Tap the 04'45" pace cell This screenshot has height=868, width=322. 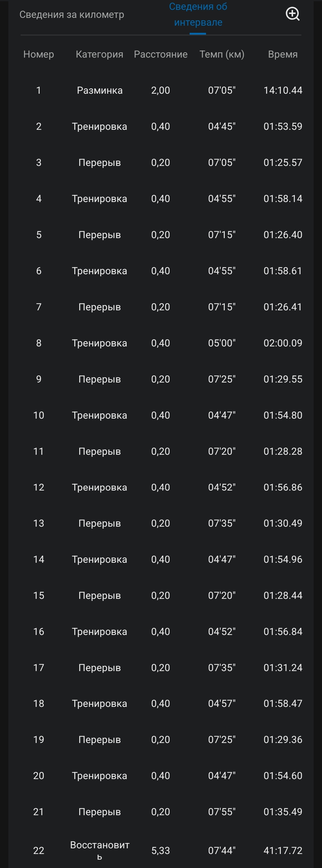(222, 126)
